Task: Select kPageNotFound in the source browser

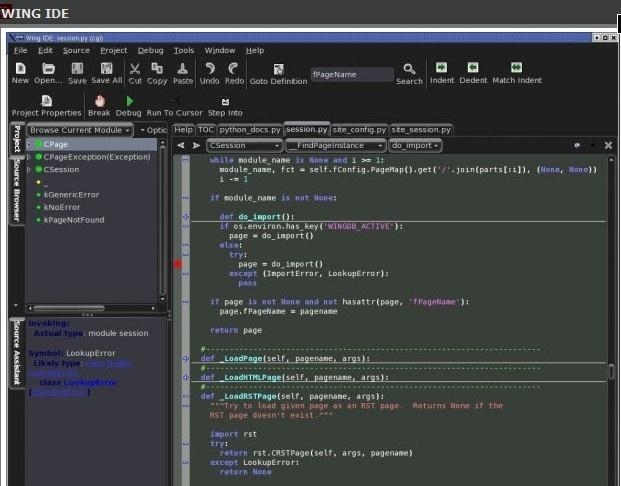Action: pos(74,219)
